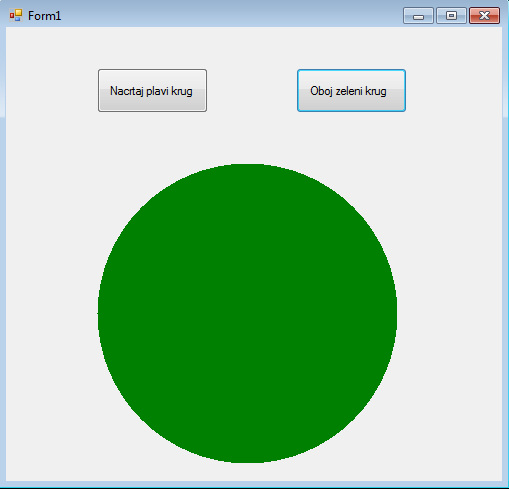This screenshot has width=509, height=489.
Task: Hit the red X window button
Action: tap(484, 16)
